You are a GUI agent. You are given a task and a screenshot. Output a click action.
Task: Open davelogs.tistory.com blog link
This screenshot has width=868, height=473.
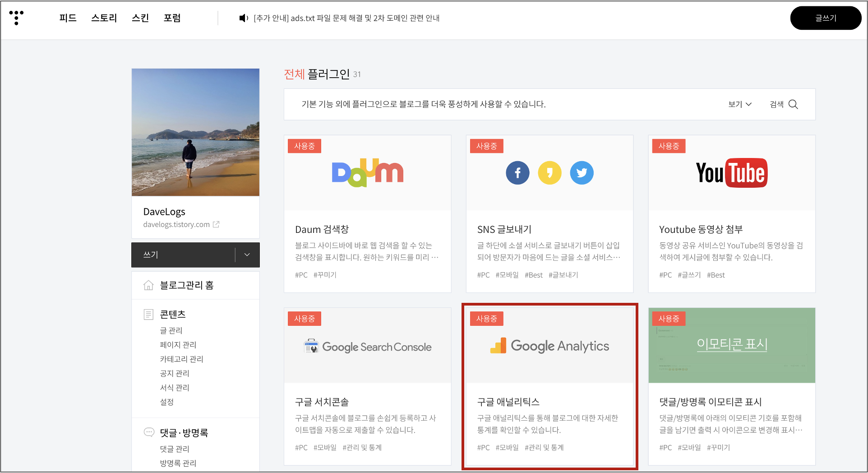(x=176, y=224)
